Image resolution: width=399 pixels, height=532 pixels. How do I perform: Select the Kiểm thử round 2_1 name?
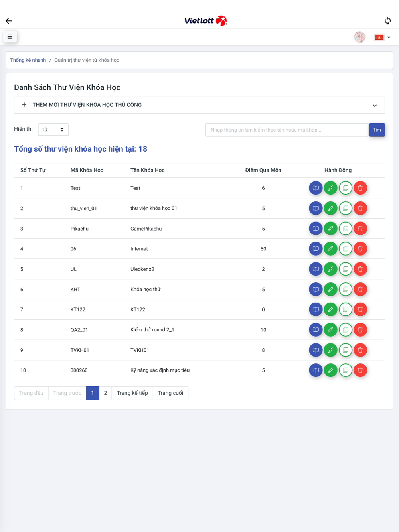152,330
